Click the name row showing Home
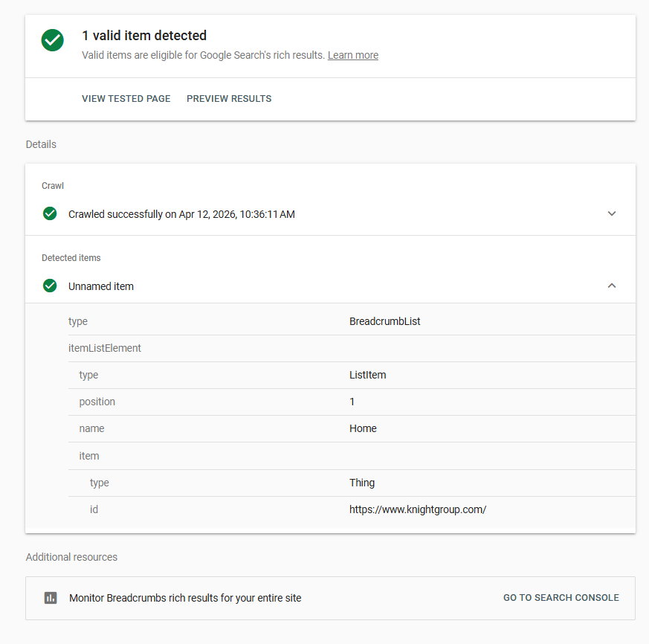Screen dimensions: 649x644 pos(363,428)
